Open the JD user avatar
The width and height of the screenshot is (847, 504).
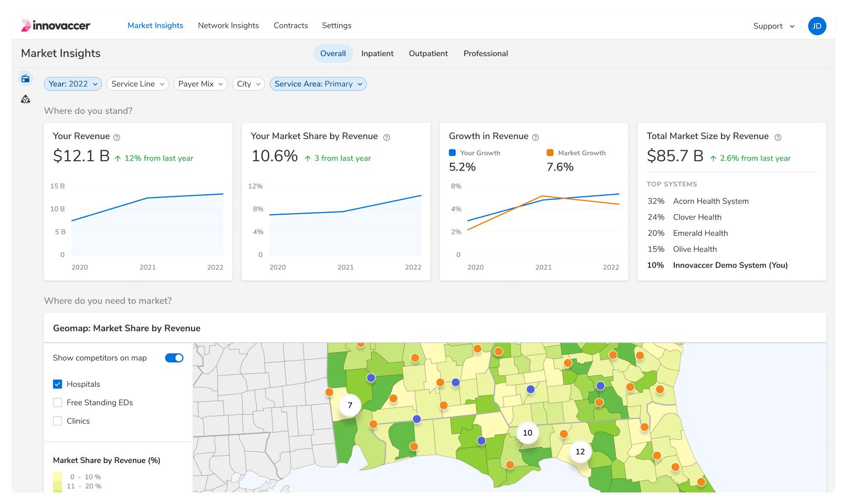point(817,26)
